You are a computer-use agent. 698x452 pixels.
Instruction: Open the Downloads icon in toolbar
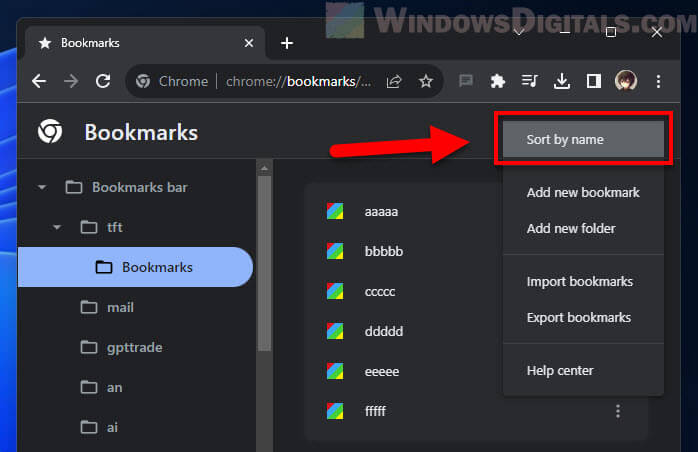pyautogui.click(x=561, y=82)
